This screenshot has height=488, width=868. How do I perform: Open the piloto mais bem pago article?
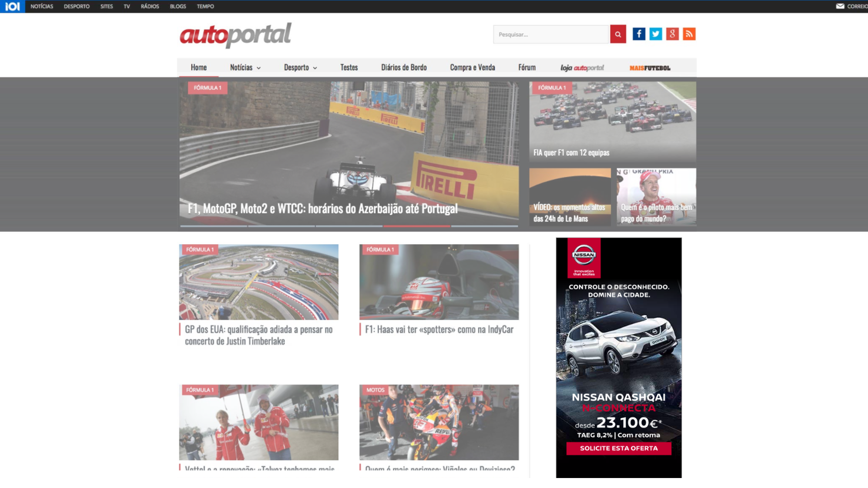(x=656, y=197)
